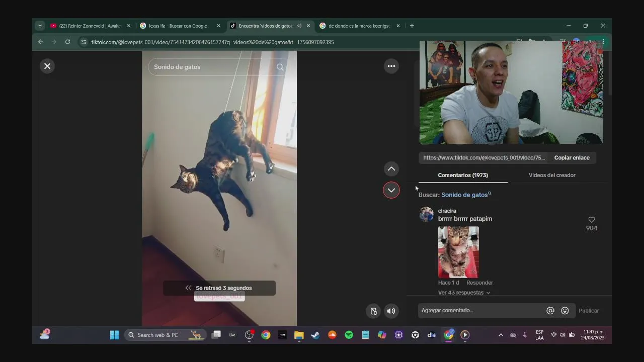Open Windows Start menu

114,335
